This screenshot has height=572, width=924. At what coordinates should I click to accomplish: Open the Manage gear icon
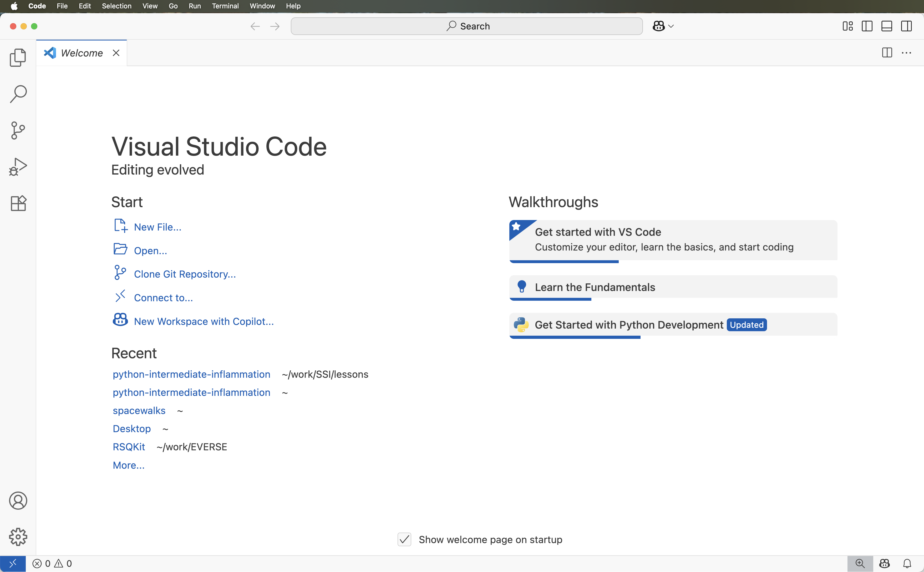tap(18, 537)
